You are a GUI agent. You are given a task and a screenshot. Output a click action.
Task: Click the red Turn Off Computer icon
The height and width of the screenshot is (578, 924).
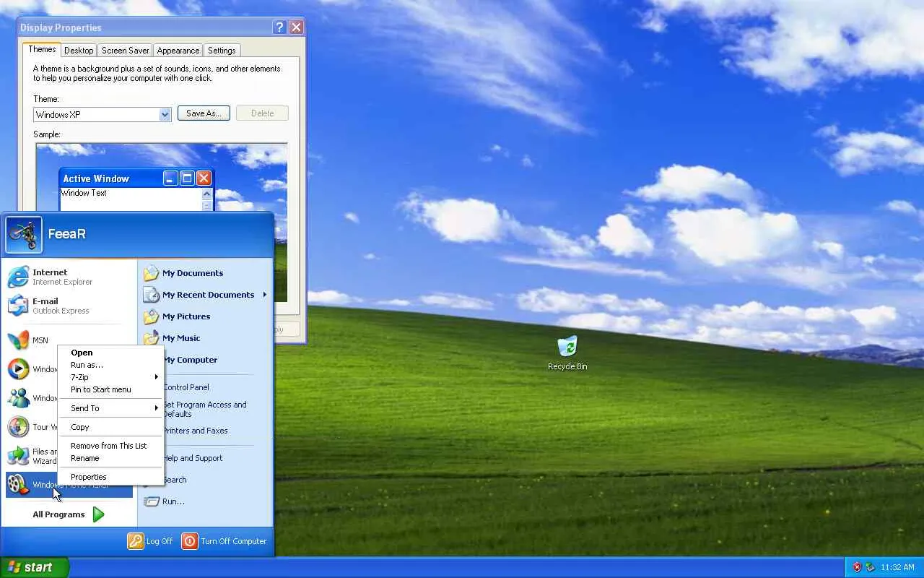tap(189, 541)
